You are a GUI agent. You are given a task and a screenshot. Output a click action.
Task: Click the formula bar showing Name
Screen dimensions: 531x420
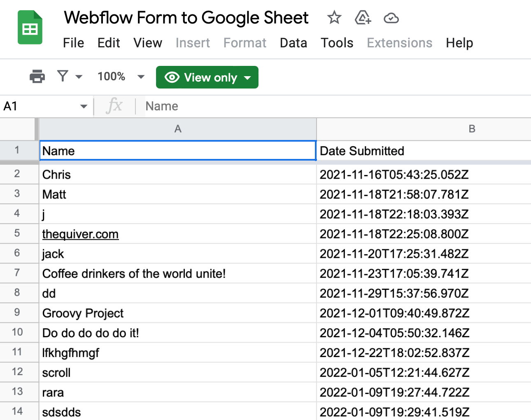tap(338, 106)
